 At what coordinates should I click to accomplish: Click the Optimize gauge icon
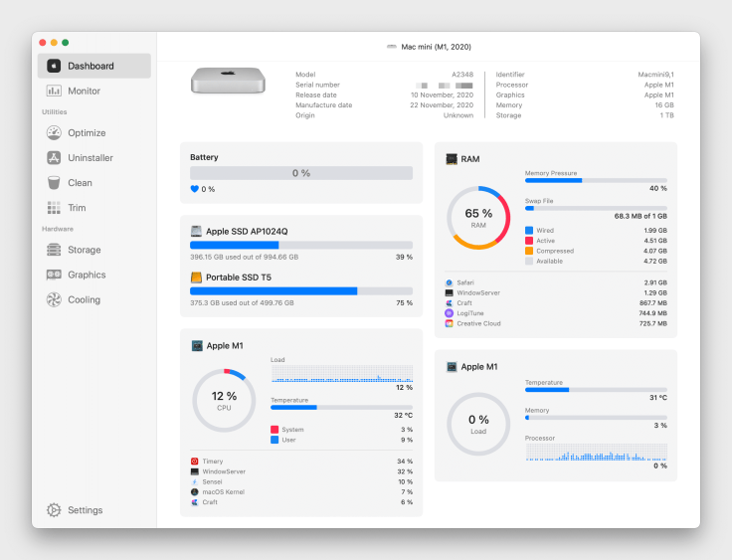click(x=54, y=132)
